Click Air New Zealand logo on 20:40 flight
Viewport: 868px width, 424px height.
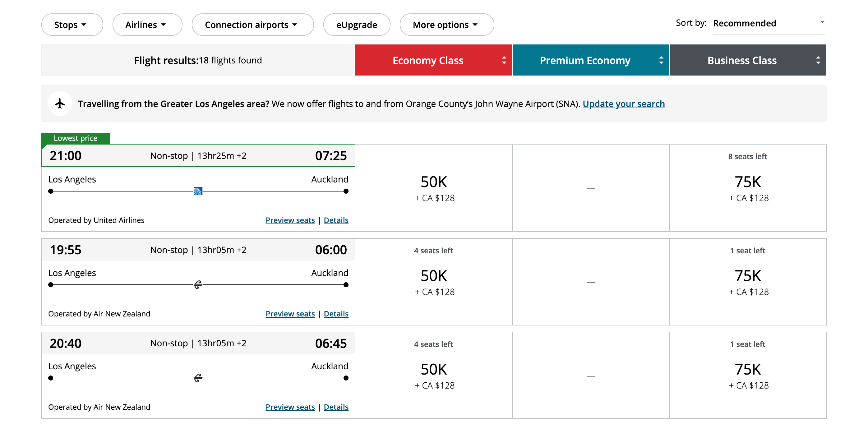[x=198, y=378]
